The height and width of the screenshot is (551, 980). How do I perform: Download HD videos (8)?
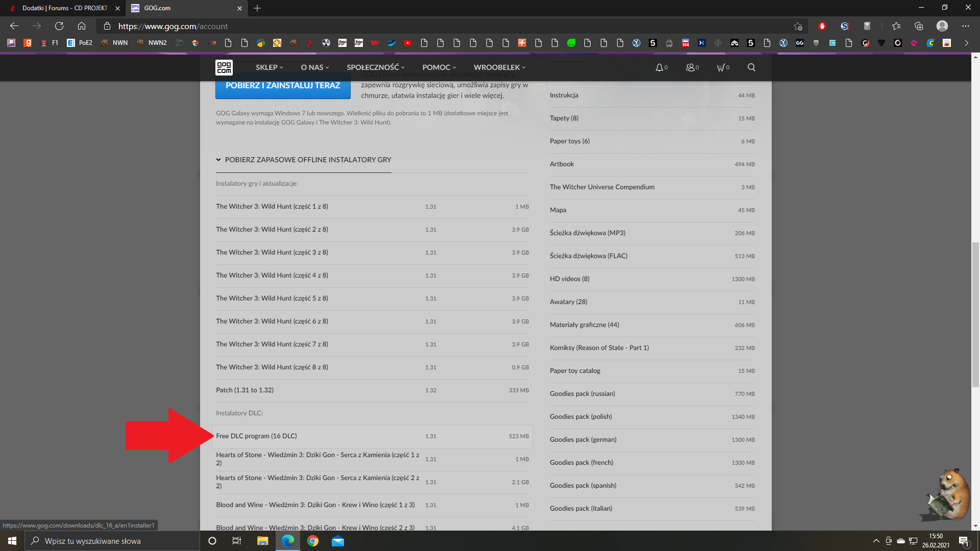click(652, 279)
